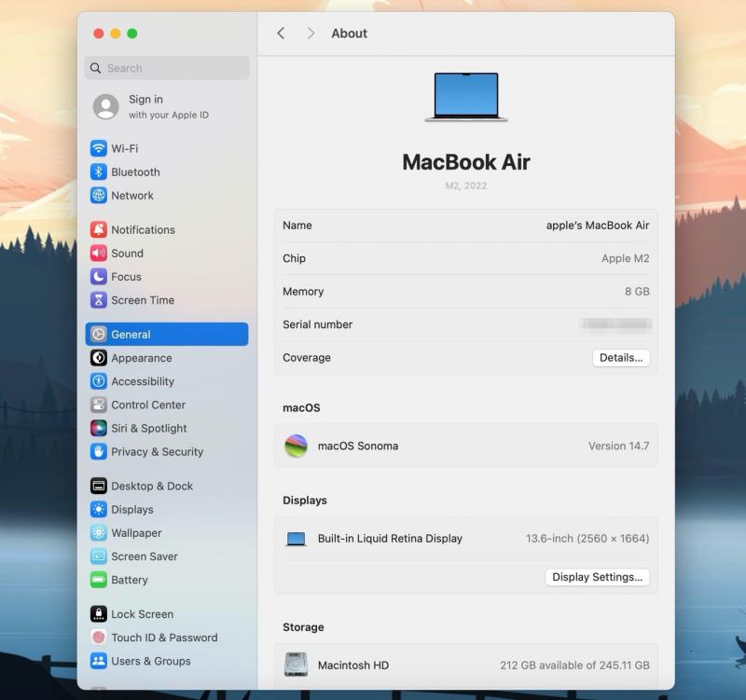This screenshot has width=746, height=700.
Task: Open the Screen Saver icon
Action: (x=99, y=556)
